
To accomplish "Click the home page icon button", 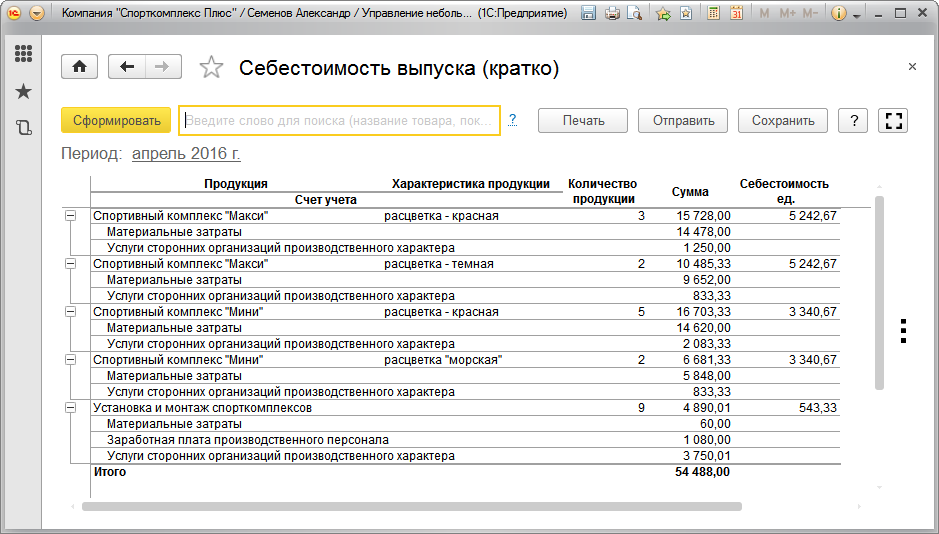I will 79,67.
